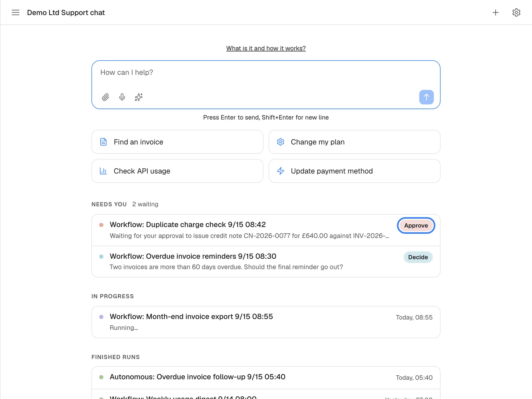The image size is (532, 399).
Task: Click the green status dot on Overdue invoice follow-up
Action: coord(101,377)
